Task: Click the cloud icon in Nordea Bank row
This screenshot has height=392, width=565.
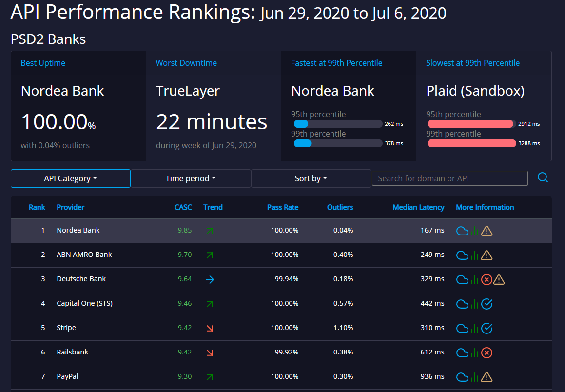Action: coord(462,231)
